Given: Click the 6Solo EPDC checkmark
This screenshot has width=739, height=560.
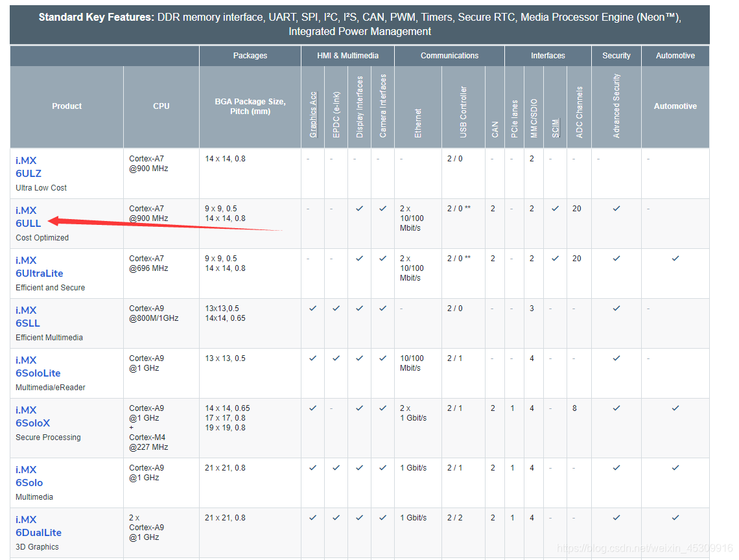Looking at the screenshot, I should (336, 467).
